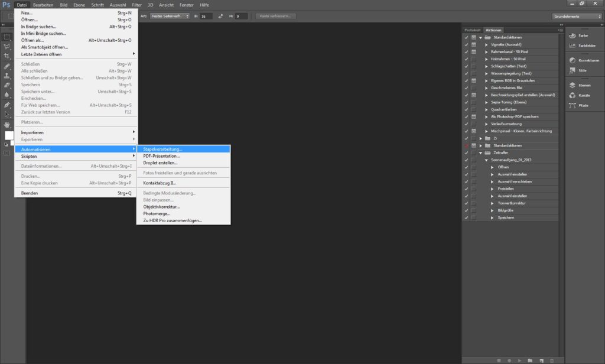Select the Hand tool

coord(7,125)
